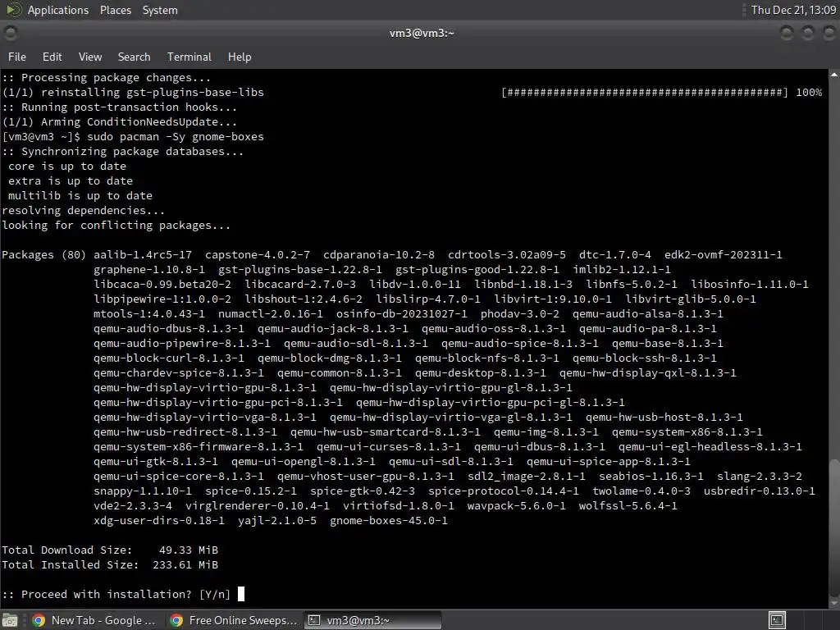
Task: Click the 'virglrenderer-0.10.4-1' package name
Action: [x=257, y=505]
